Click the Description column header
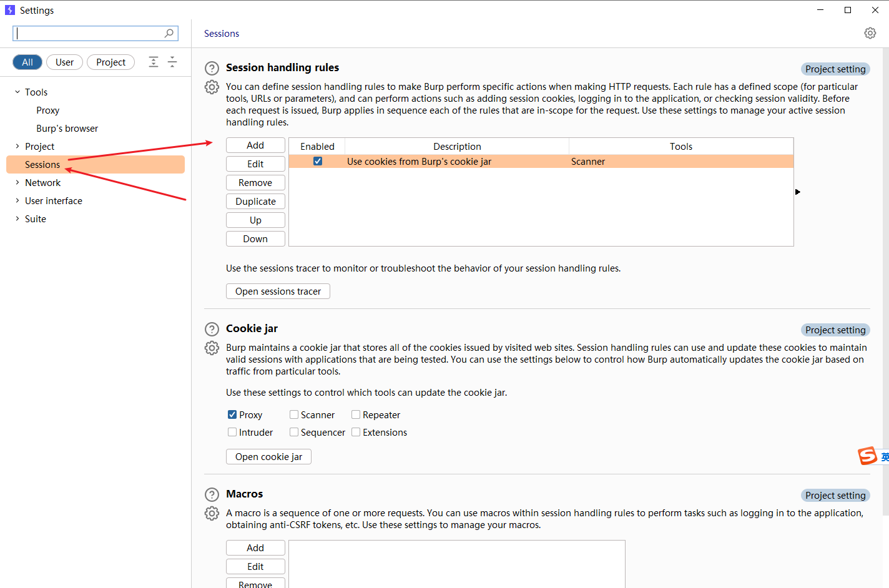 [457, 147]
